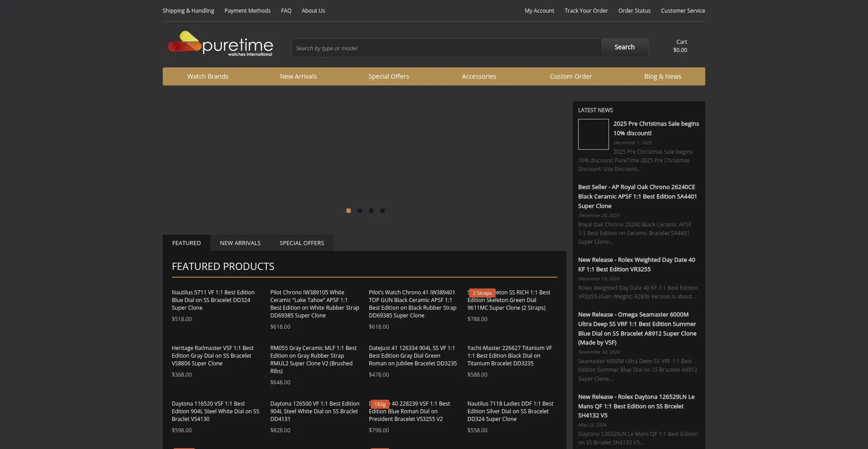View the Nautilus 5711 VF product listing

click(x=213, y=300)
